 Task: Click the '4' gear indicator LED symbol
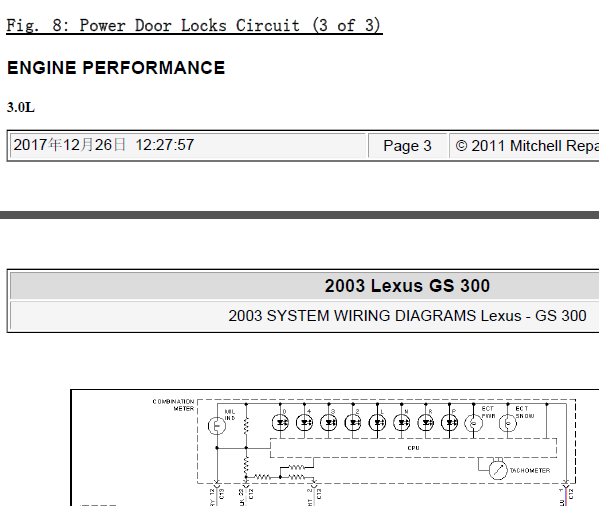click(x=304, y=423)
